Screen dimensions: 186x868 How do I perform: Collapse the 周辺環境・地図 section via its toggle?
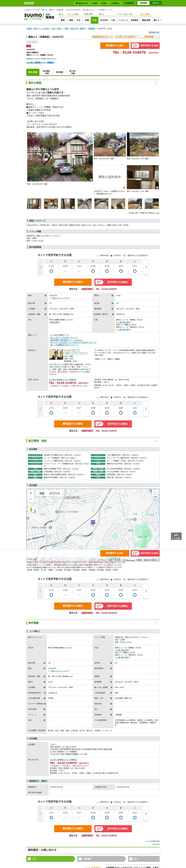click(156, 441)
